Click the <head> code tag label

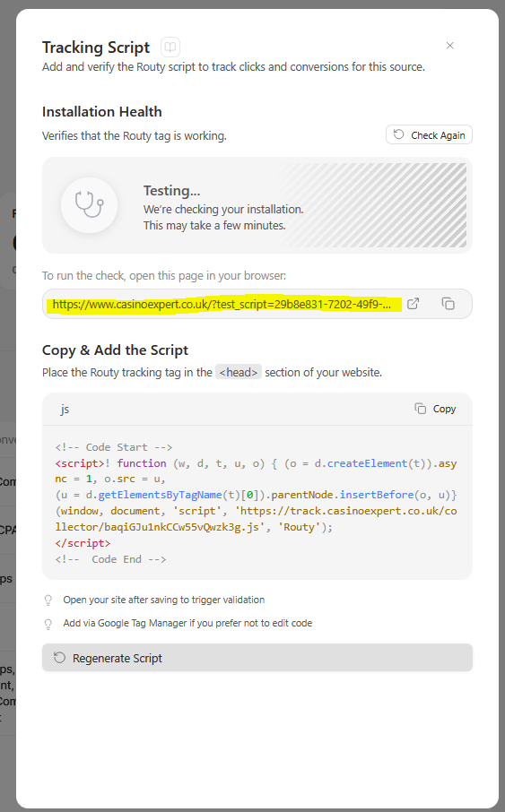(x=239, y=372)
